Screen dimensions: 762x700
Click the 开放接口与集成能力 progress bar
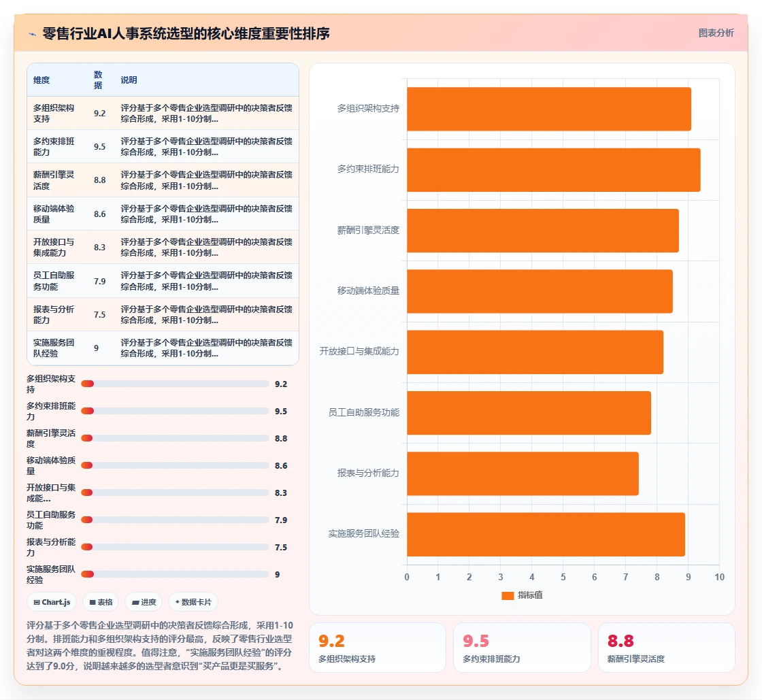(x=175, y=493)
